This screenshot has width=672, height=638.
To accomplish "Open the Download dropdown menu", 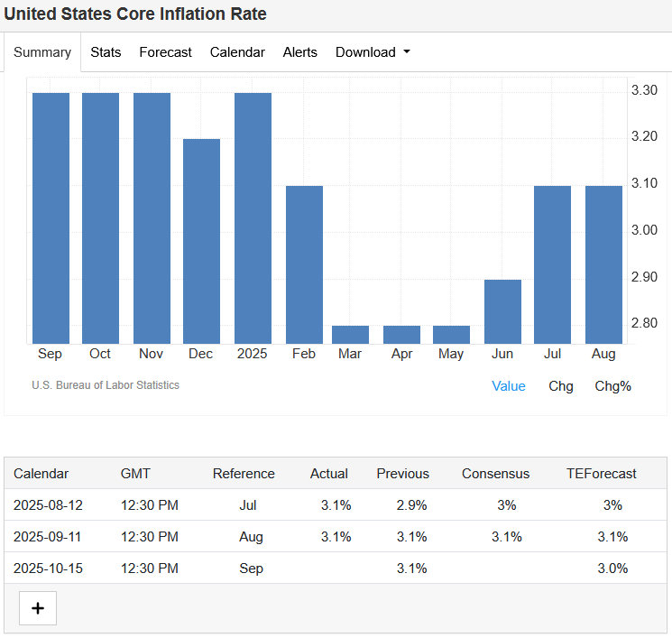I will click(x=373, y=52).
